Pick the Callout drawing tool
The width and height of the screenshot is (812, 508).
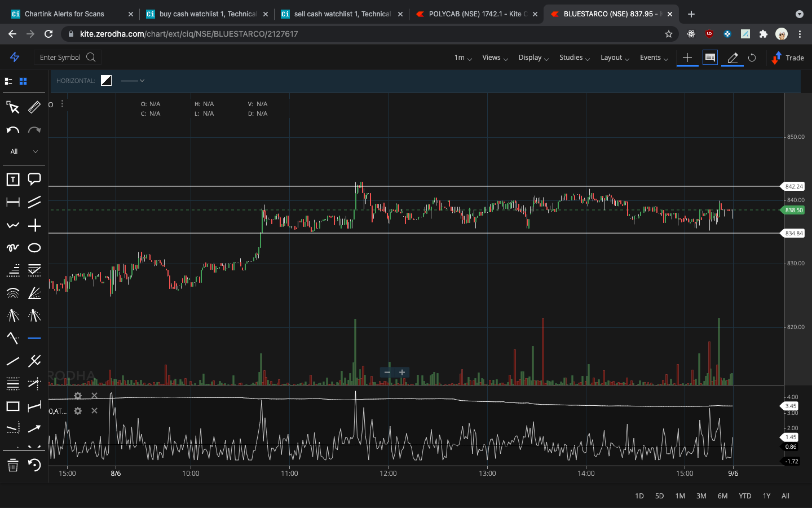click(34, 179)
